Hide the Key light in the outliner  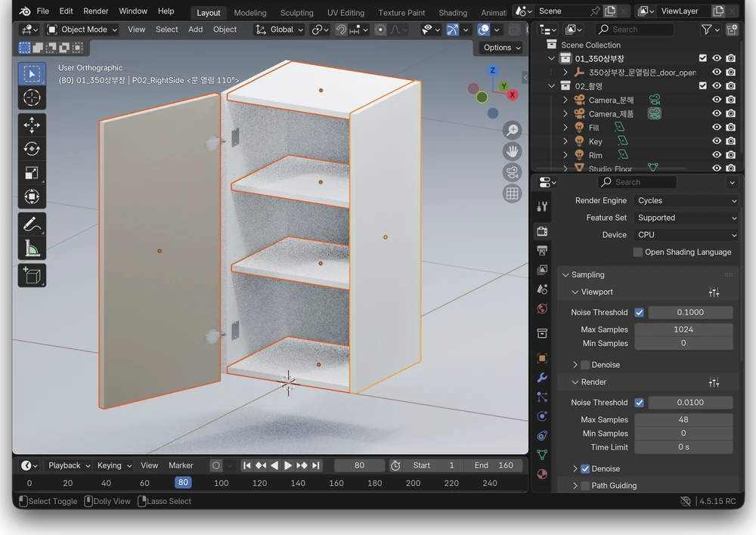717,141
